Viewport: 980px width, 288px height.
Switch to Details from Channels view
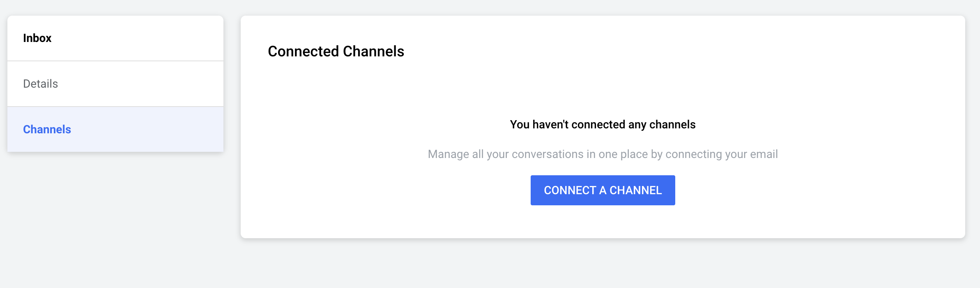pyautogui.click(x=41, y=84)
